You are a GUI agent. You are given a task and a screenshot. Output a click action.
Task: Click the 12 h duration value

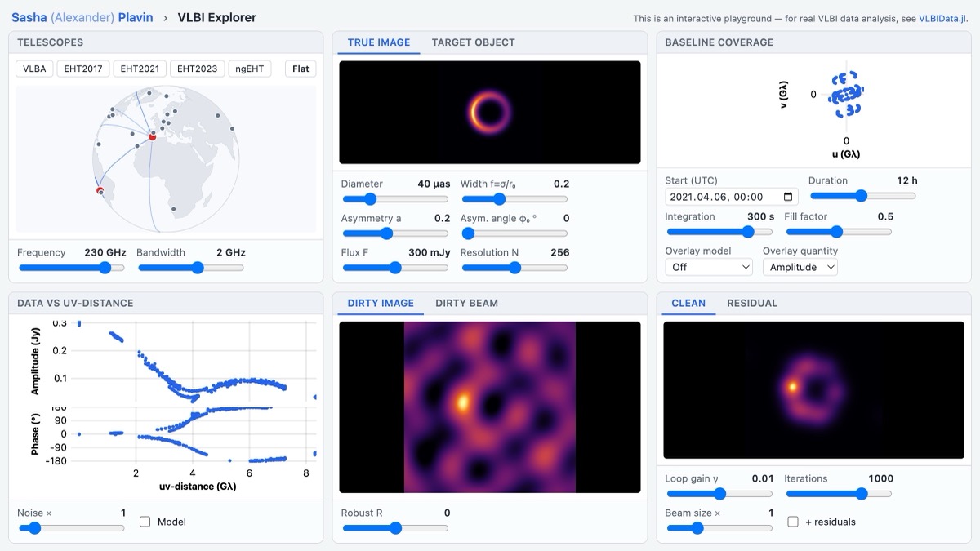tap(907, 181)
